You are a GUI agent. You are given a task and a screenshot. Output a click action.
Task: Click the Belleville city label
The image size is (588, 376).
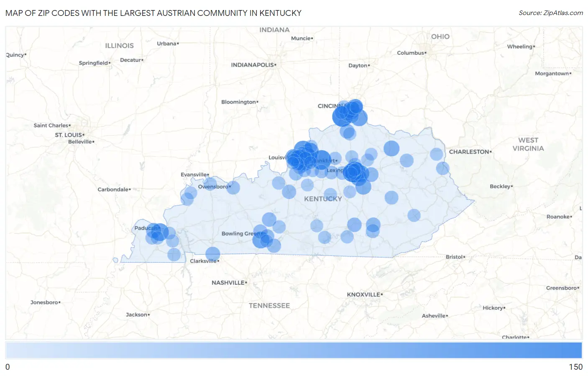tap(80, 142)
